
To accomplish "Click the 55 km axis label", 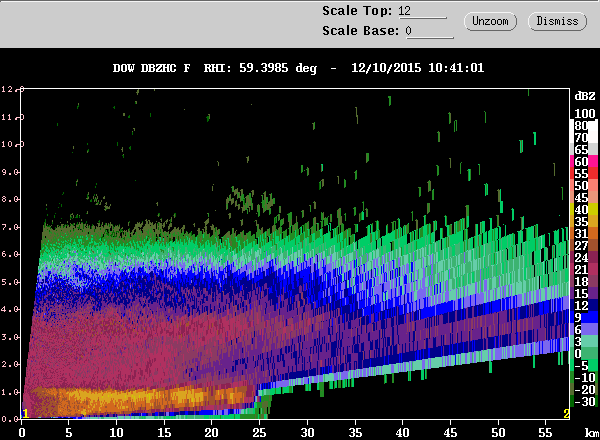I will click(x=545, y=433).
